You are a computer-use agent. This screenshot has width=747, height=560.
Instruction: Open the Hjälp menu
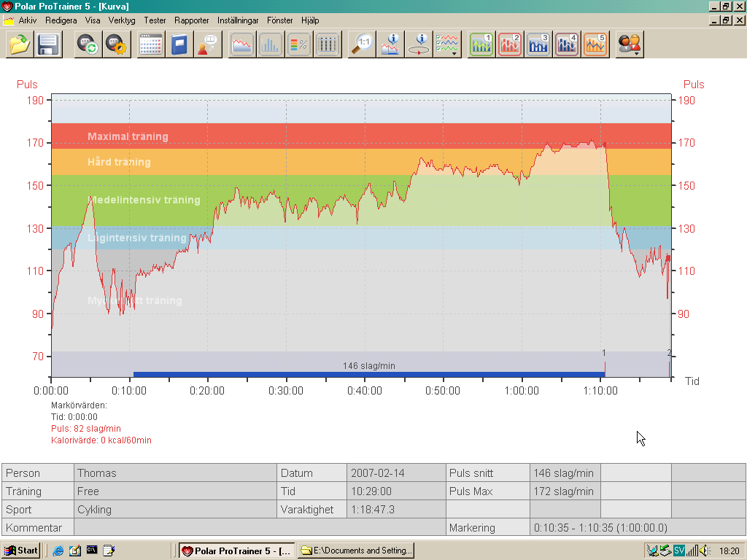coord(310,20)
